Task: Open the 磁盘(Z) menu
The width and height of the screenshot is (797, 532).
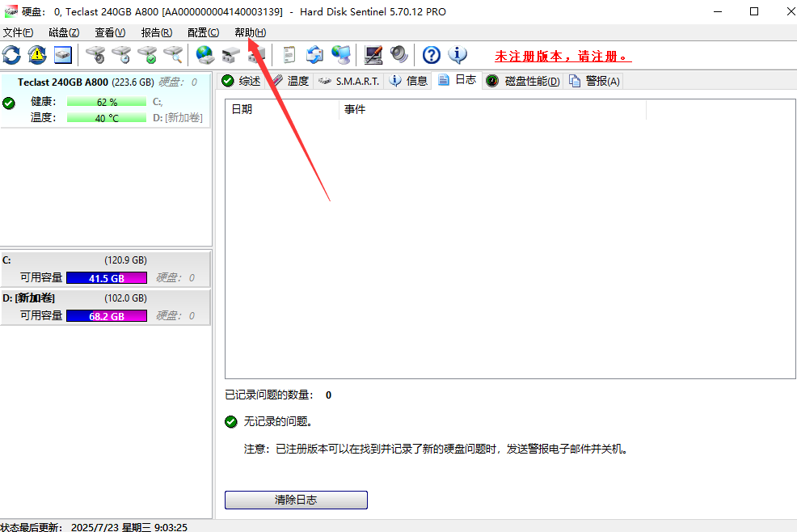Action: [x=64, y=32]
